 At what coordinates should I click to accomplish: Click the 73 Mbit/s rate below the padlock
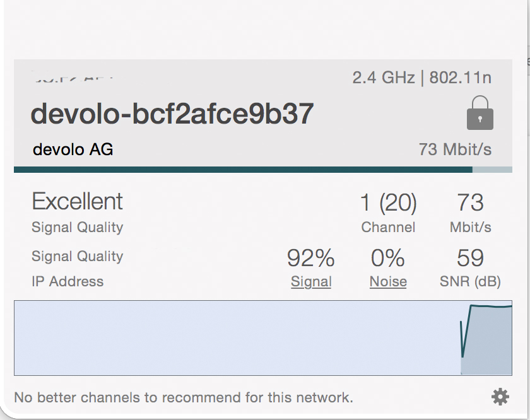455,150
